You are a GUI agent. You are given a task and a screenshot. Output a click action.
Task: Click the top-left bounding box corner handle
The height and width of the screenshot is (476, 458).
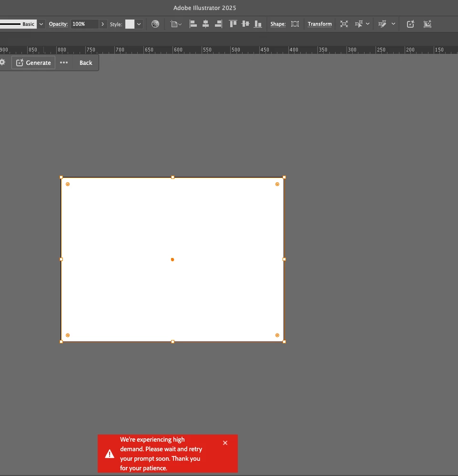(61, 177)
